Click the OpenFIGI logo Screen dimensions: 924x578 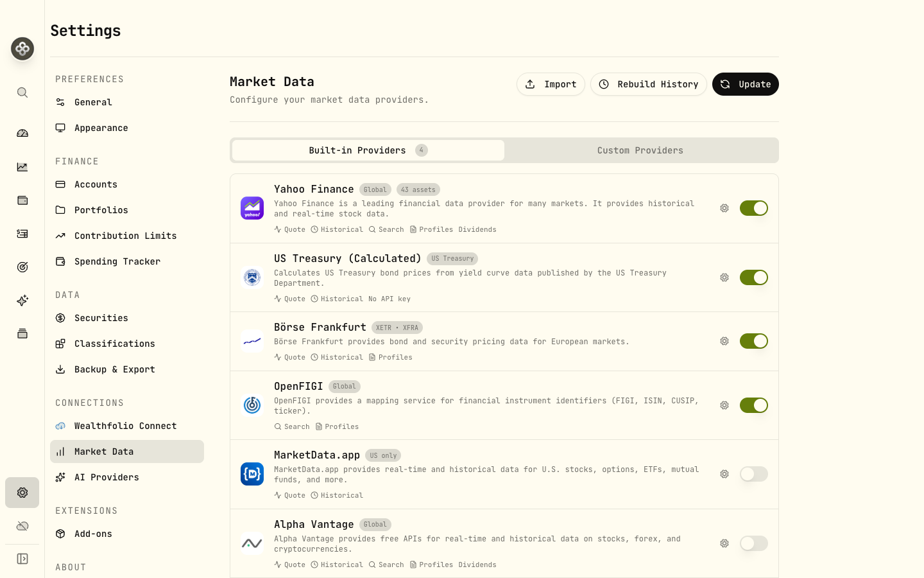tap(252, 405)
